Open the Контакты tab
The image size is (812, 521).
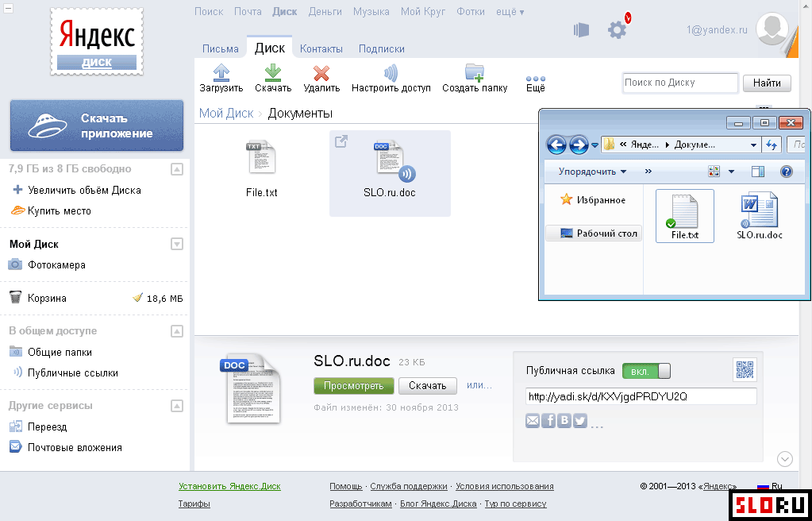tap(321, 48)
